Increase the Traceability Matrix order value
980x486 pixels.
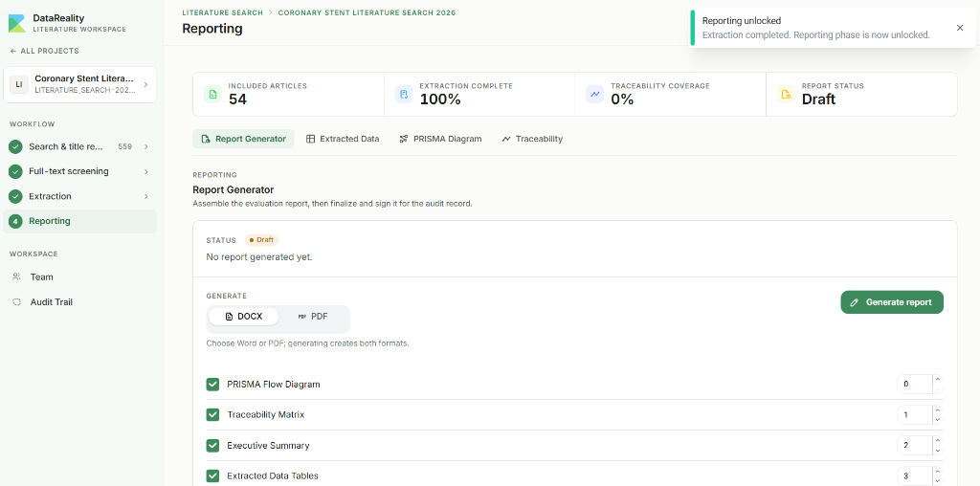click(938, 409)
